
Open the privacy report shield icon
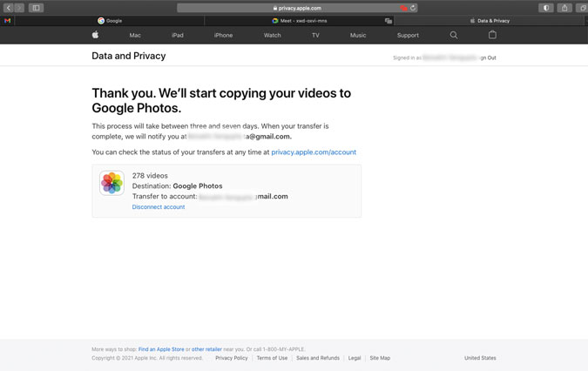point(546,8)
